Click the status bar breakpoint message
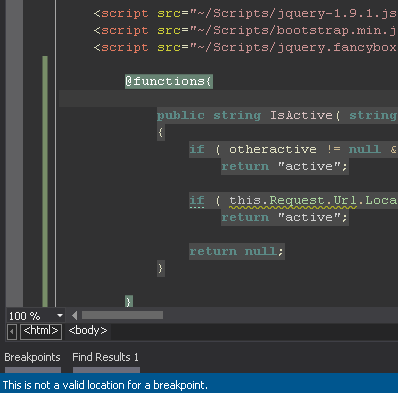This screenshot has height=393, width=398. coord(105,385)
